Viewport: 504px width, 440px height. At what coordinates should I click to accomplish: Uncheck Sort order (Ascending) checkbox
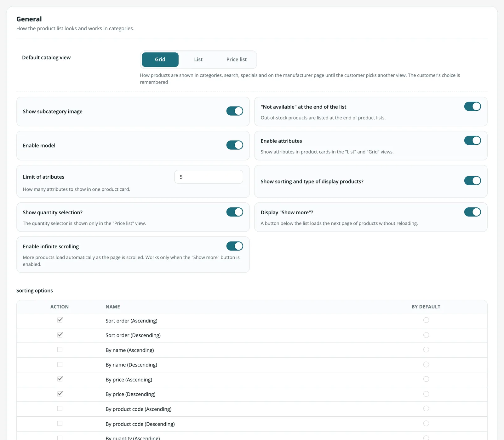60,320
